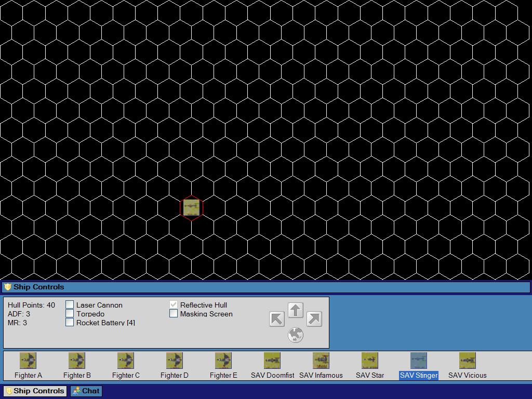Click the Fighter A label
Viewport: 532px width, 399px height.
pyautogui.click(x=28, y=375)
